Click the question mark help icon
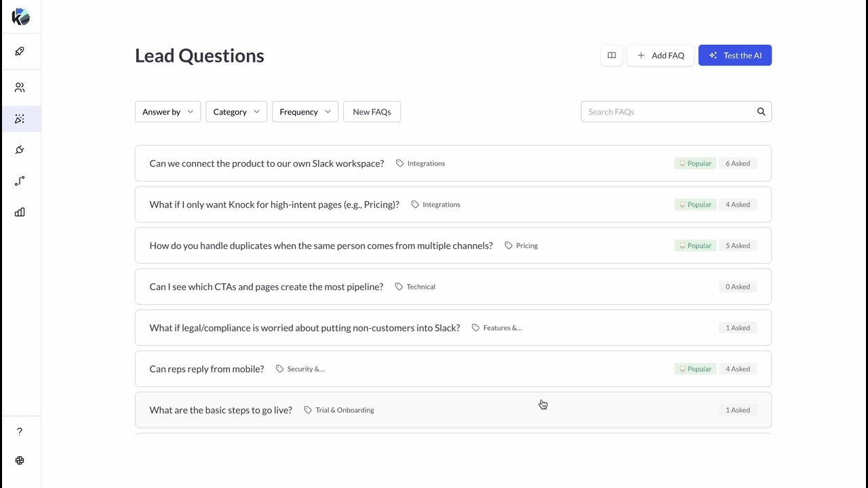The height and width of the screenshot is (488, 868). tap(20, 432)
